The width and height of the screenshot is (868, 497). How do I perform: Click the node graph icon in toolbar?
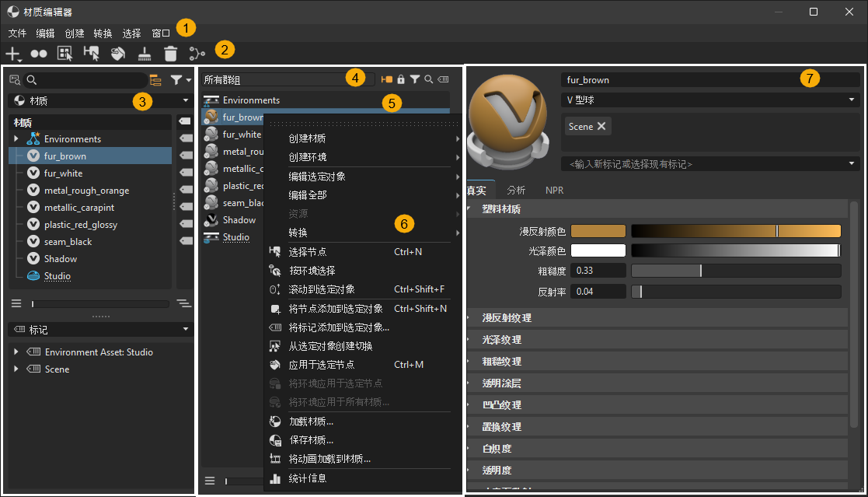point(197,54)
